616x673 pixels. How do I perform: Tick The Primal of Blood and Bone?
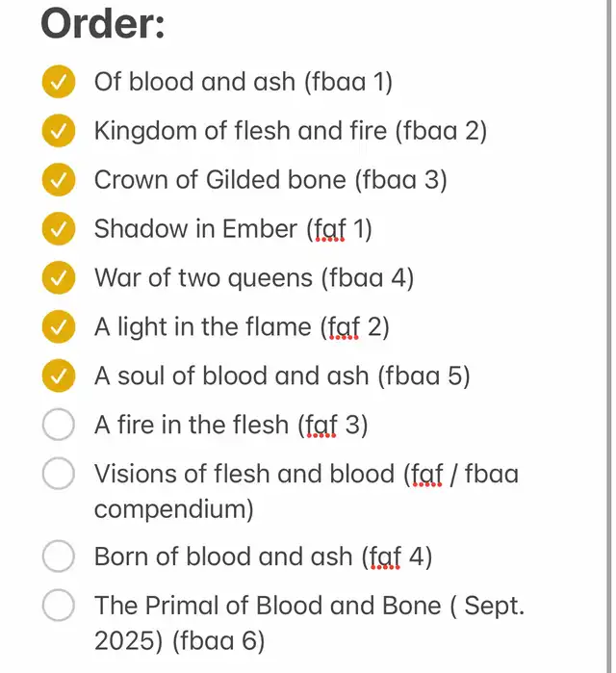point(59,606)
